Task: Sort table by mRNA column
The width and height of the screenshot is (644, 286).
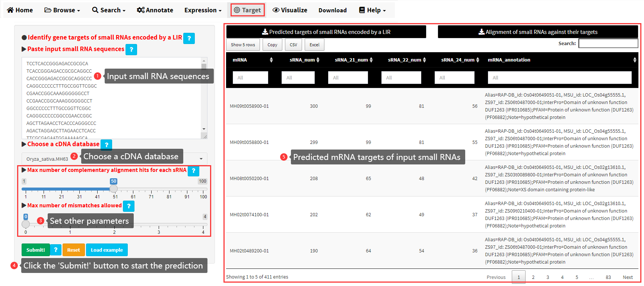Action: (x=271, y=60)
